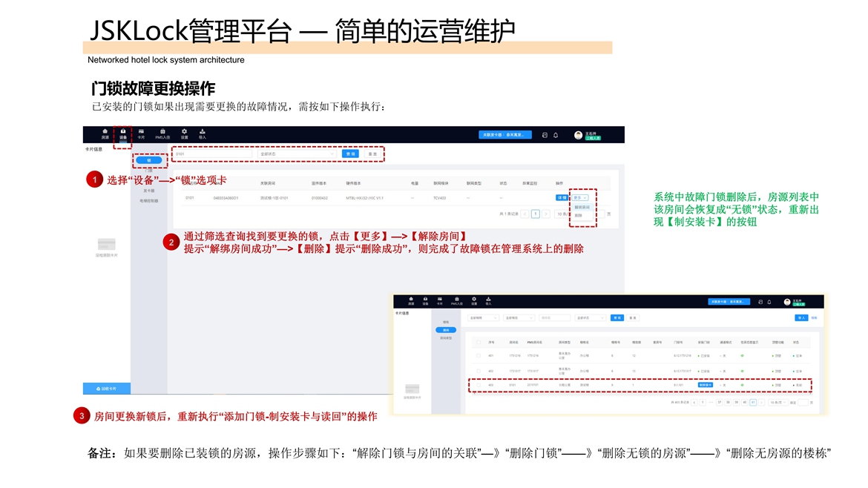Open 设置 gear icon in upper navbar
The width and height of the screenshot is (868, 488).
[184, 133]
